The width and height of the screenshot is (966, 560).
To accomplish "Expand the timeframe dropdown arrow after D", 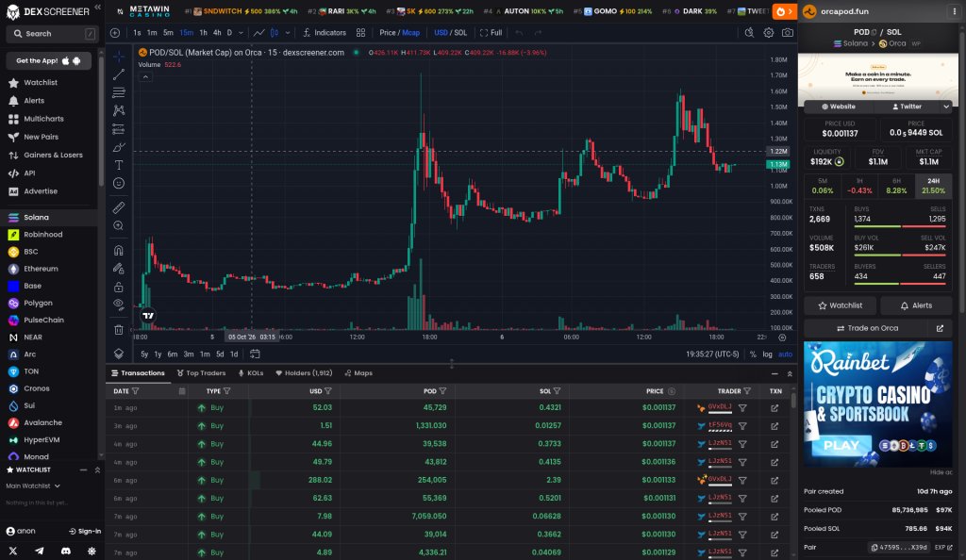I will coord(241,33).
